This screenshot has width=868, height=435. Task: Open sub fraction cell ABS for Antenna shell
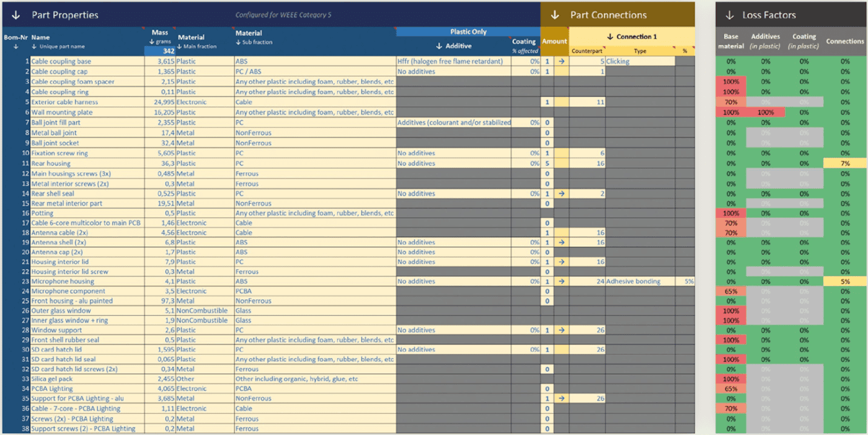coord(314,242)
